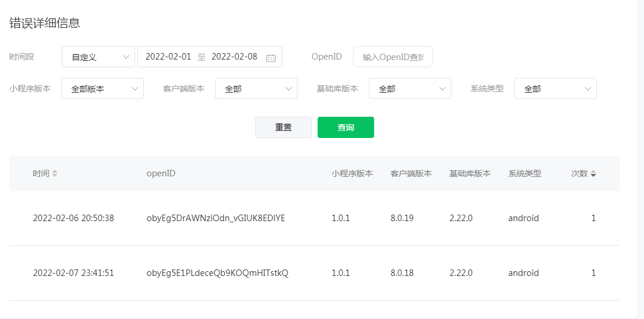
Task: Select openID obyEg5DrAWNziOdn_vGIUK8EDIYE
Action: (x=216, y=218)
